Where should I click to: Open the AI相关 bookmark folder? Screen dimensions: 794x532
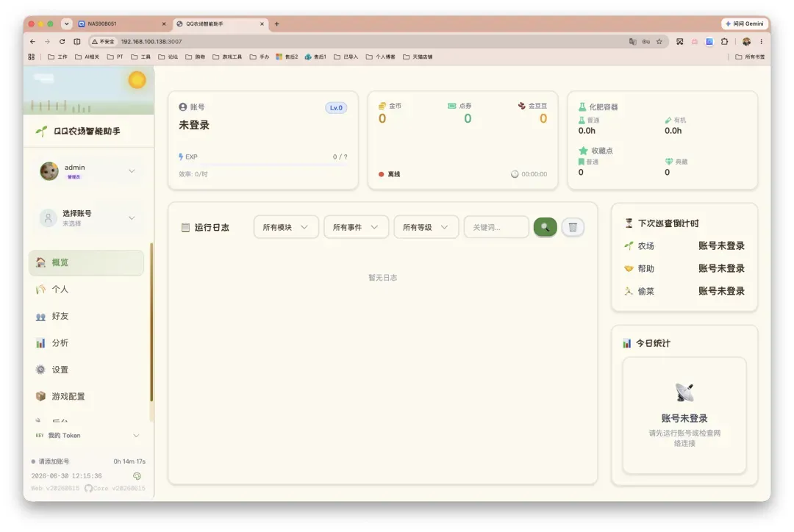87,57
